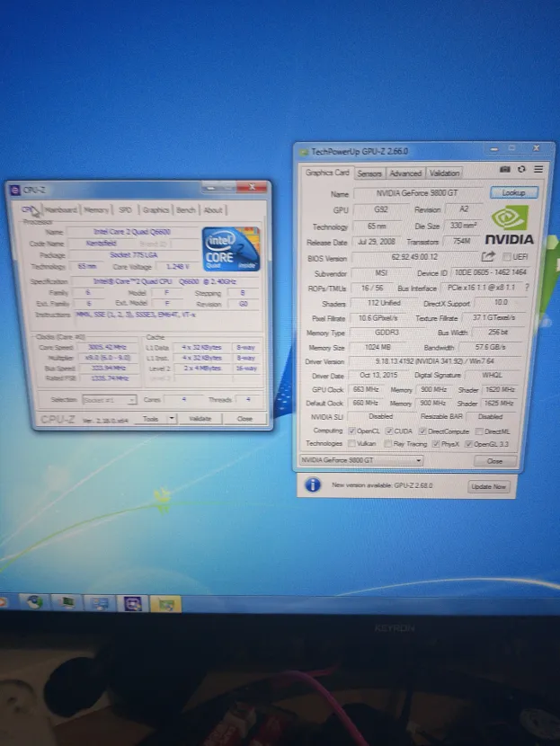Switch to the Memory tab in CPU-Z
Viewport: 560px width, 746px height.
[x=96, y=210]
